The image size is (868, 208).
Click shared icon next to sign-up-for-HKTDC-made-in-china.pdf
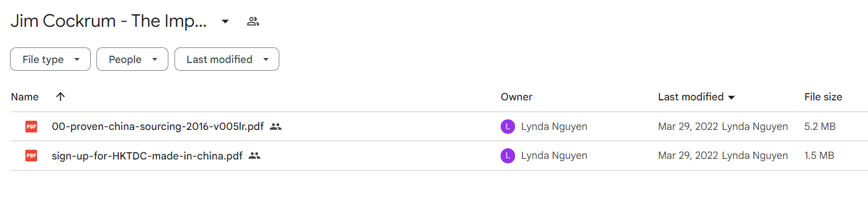[x=255, y=156]
